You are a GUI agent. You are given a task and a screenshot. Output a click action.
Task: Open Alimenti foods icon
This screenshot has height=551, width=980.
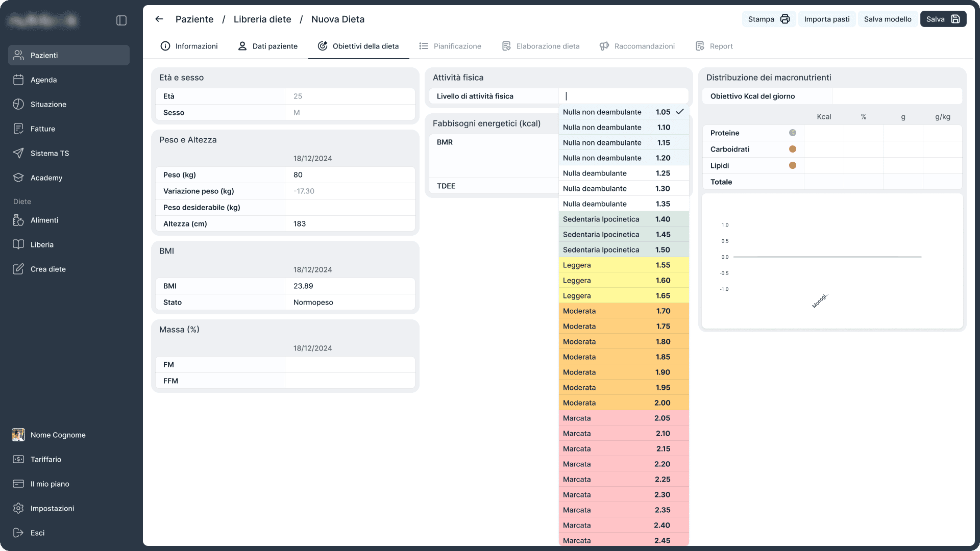tap(18, 220)
